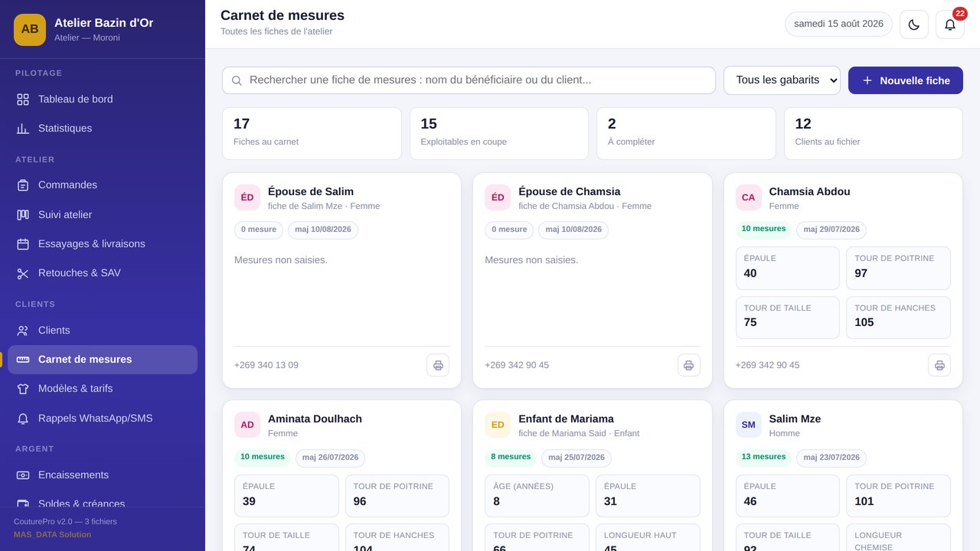Open Modèles & tarifs
Screen dimensions: 980x551
coord(103,389)
